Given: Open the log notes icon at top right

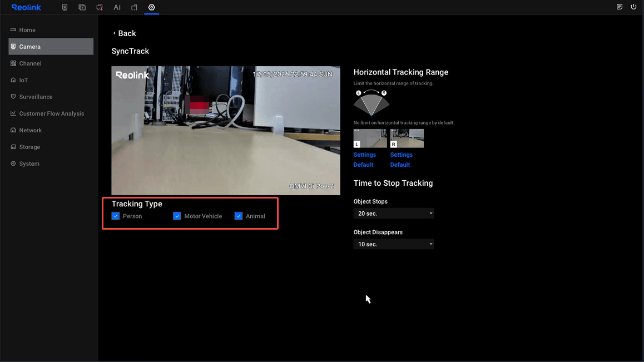Looking at the screenshot, I should 620,7.
